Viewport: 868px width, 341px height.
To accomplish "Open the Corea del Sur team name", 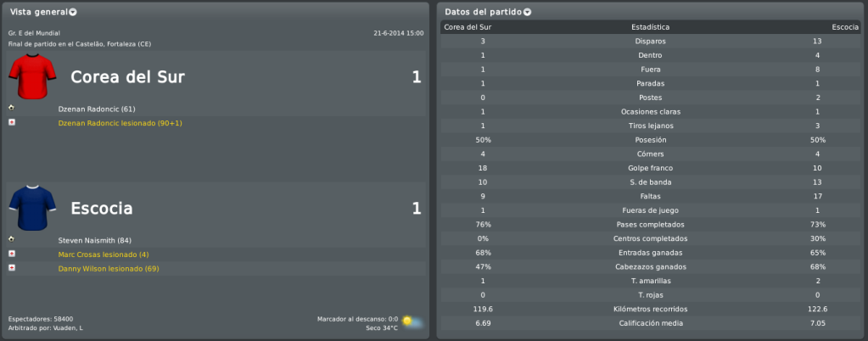I will [x=128, y=77].
